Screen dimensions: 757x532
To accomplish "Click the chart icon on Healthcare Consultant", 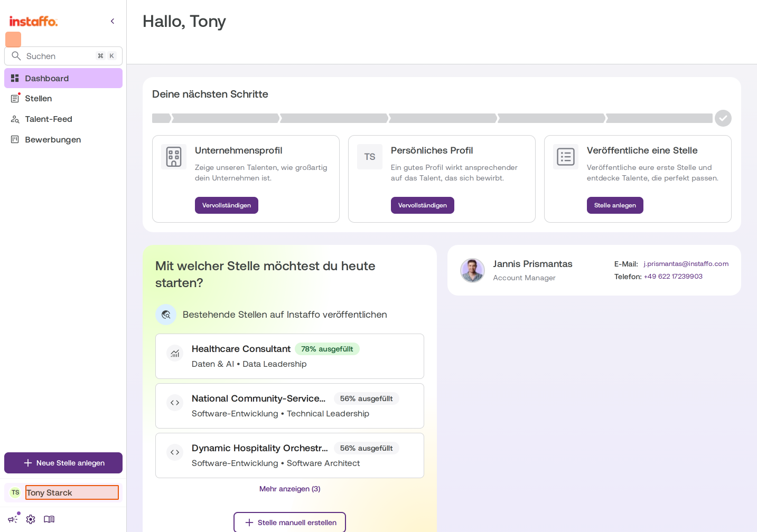I will click(175, 353).
